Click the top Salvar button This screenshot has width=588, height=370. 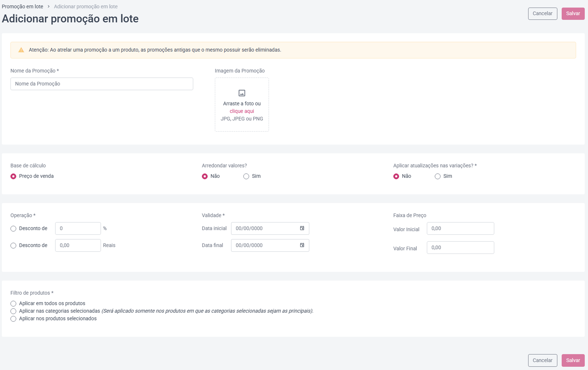573,14
